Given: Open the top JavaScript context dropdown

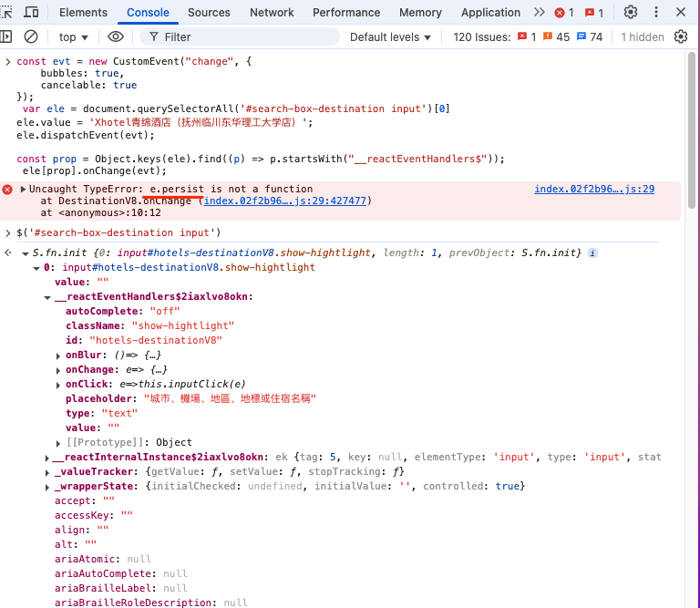Looking at the screenshot, I should pyautogui.click(x=73, y=37).
